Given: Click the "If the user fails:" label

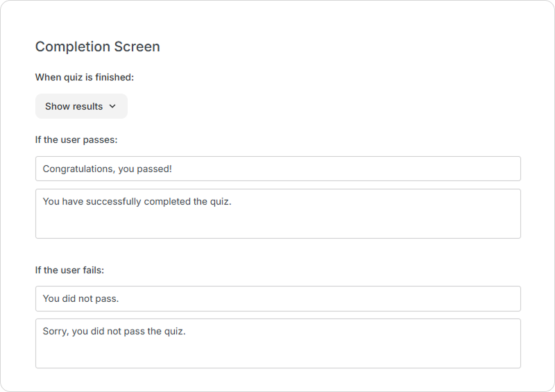Looking at the screenshot, I should 69,270.
